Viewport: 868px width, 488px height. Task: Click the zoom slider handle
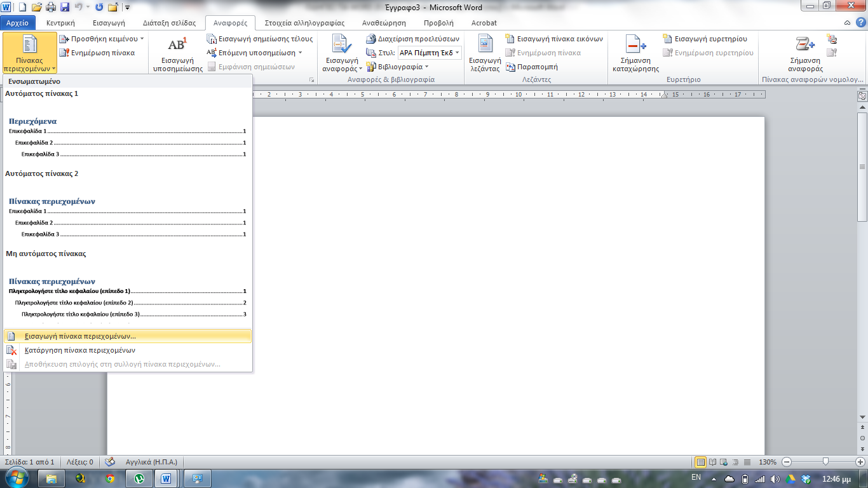pos(825,462)
